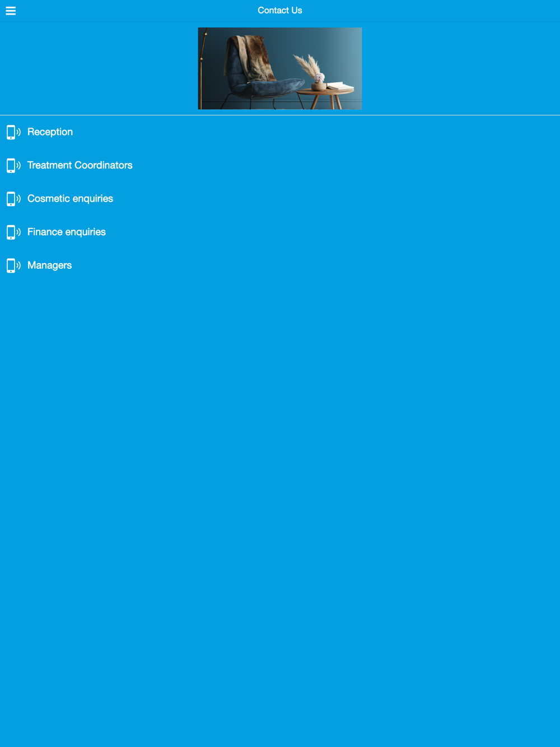Select Finance enquiries contact

(x=280, y=232)
